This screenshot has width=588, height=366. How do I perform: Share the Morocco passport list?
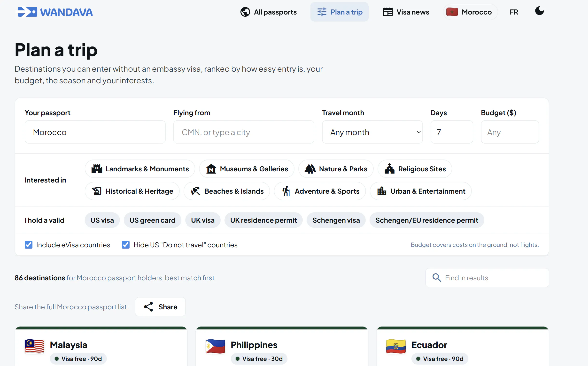[160, 307]
